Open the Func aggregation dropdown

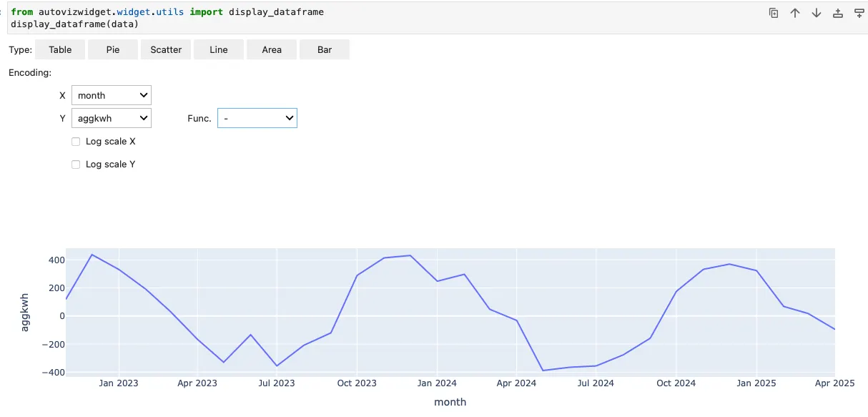pos(257,117)
